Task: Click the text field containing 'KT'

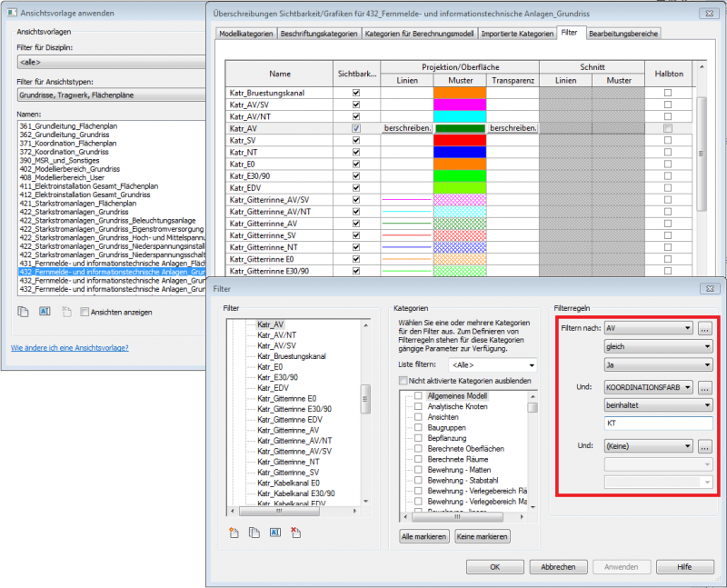Action: (x=658, y=424)
